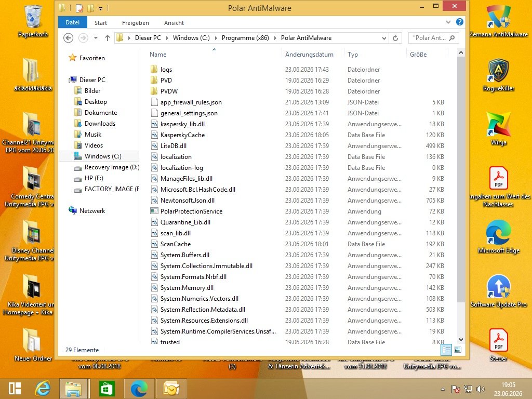This screenshot has height=399, width=532.
Task: Switch to details view layout icon
Action: pos(446,350)
